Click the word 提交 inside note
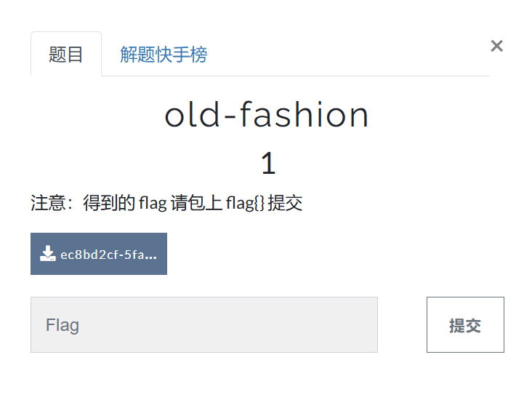 285,203
